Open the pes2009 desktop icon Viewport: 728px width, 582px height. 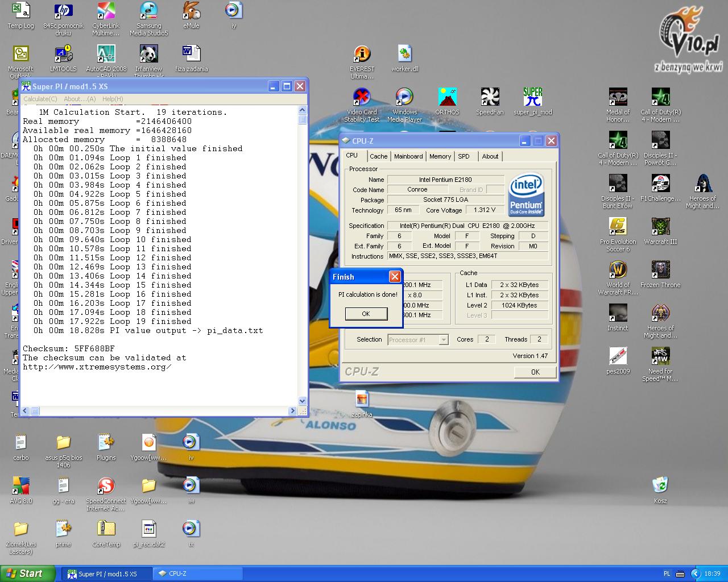pyautogui.click(x=618, y=361)
